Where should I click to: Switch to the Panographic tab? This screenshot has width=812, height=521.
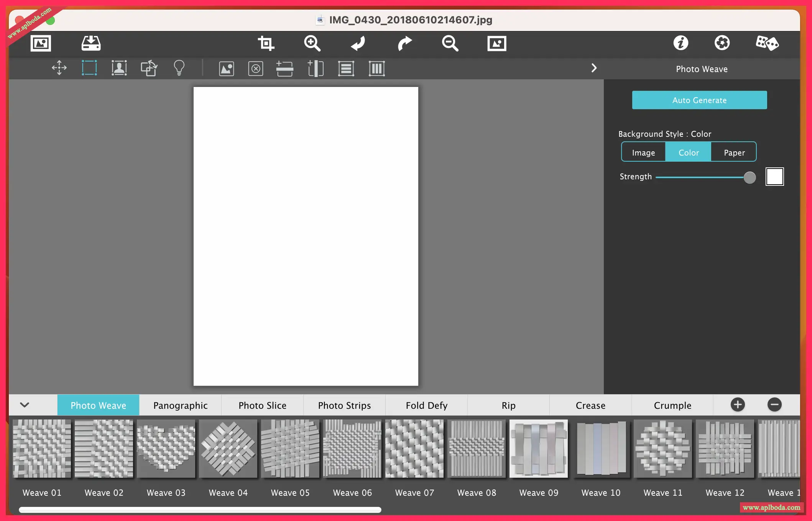180,405
